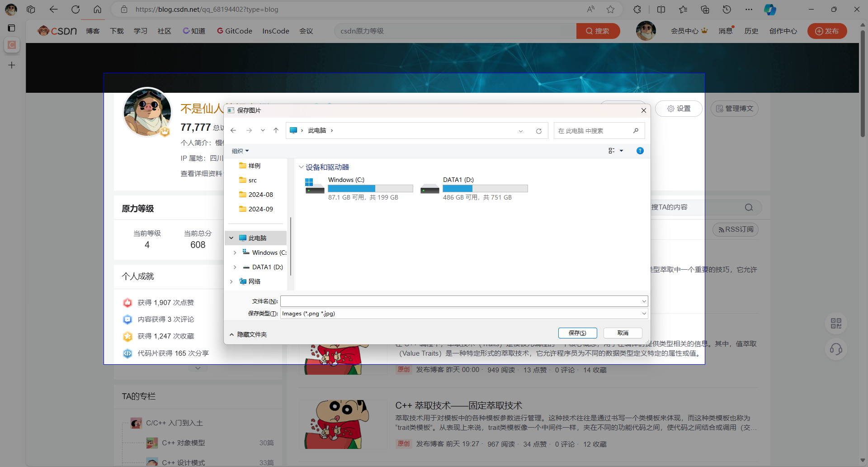Collapse 此电脑 tree node
The image size is (868, 467).
[x=231, y=238]
